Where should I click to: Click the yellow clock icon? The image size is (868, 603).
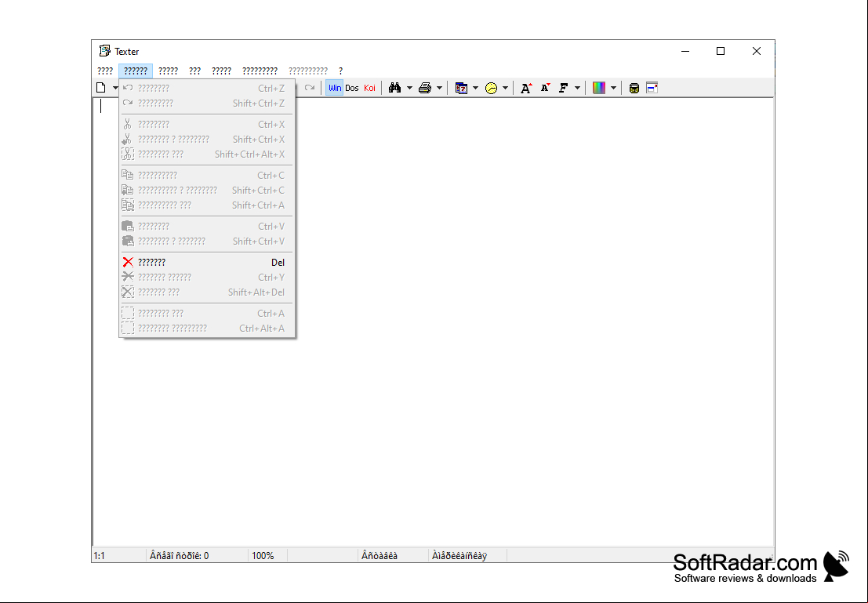pyautogui.click(x=491, y=88)
